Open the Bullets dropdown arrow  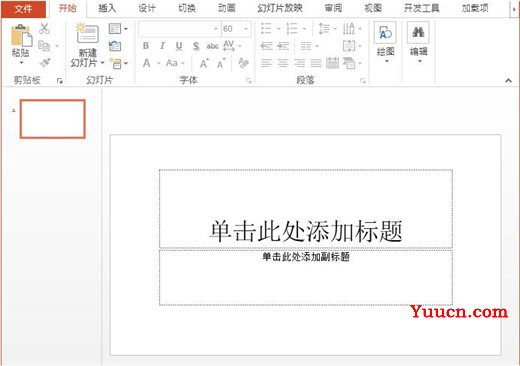279,29
